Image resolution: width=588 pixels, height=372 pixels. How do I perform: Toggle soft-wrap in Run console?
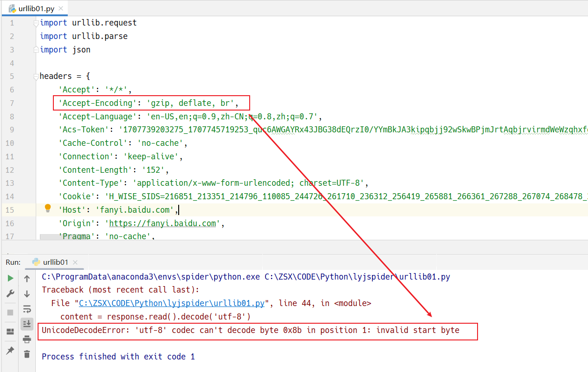pos(27,309)
